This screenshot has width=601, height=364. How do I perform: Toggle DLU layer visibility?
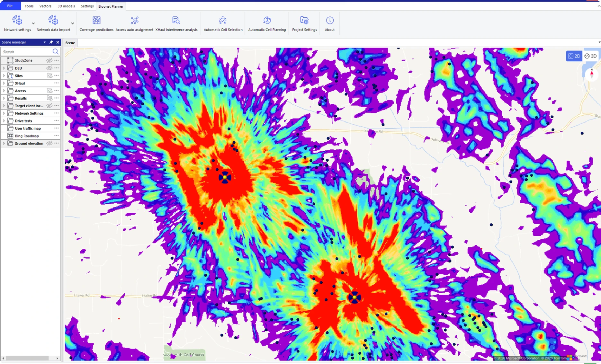click(49, 68)
